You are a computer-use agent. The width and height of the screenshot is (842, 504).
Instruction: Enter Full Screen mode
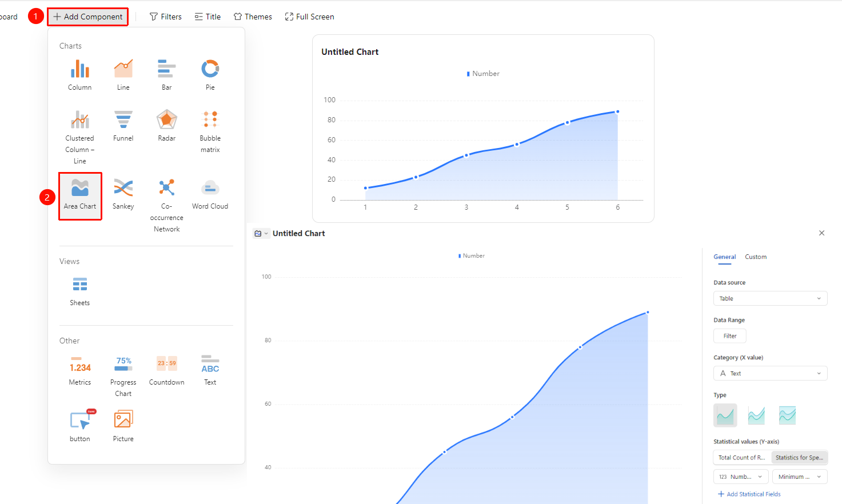[309, 17]
